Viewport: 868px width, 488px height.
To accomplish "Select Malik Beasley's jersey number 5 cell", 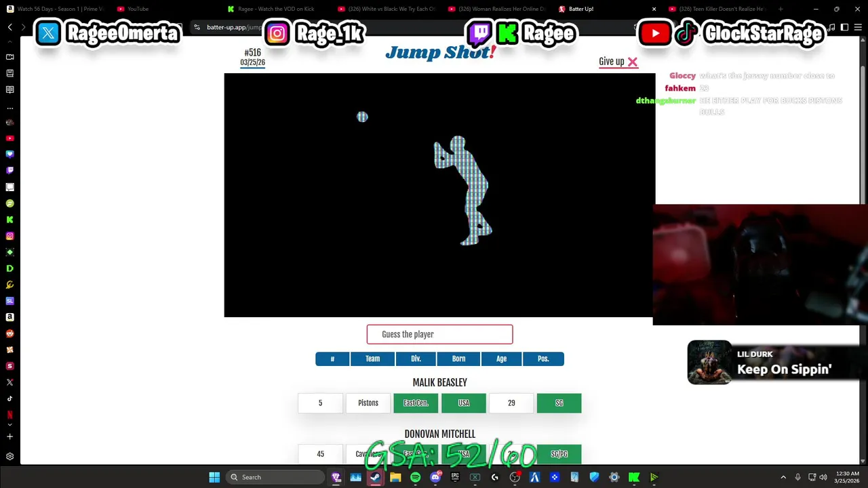I will click(x=320, y=403).
